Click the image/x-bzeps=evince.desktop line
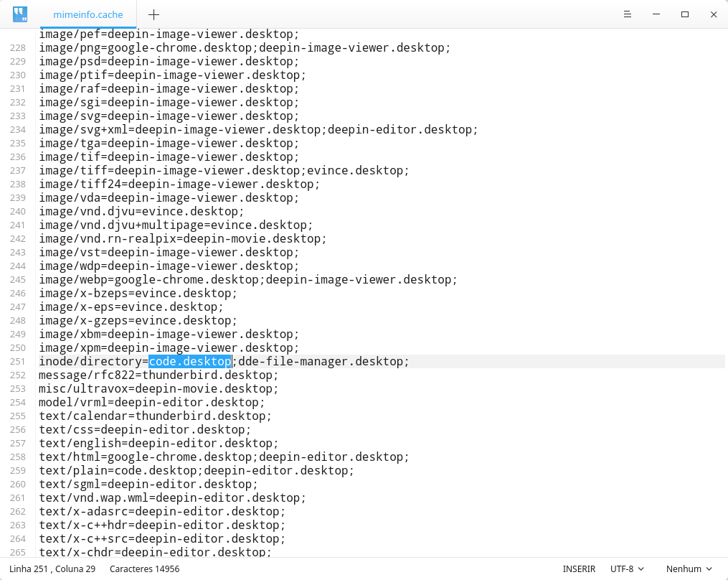 (x=138, y=294)
